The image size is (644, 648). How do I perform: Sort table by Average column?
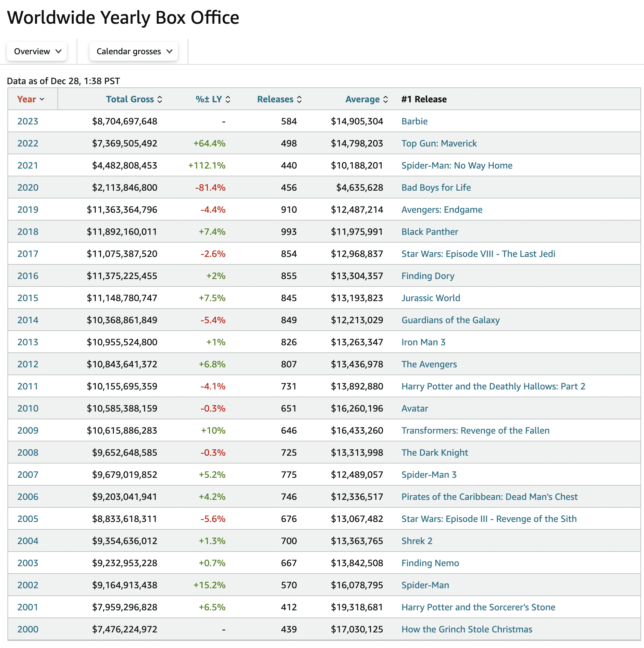367,99
